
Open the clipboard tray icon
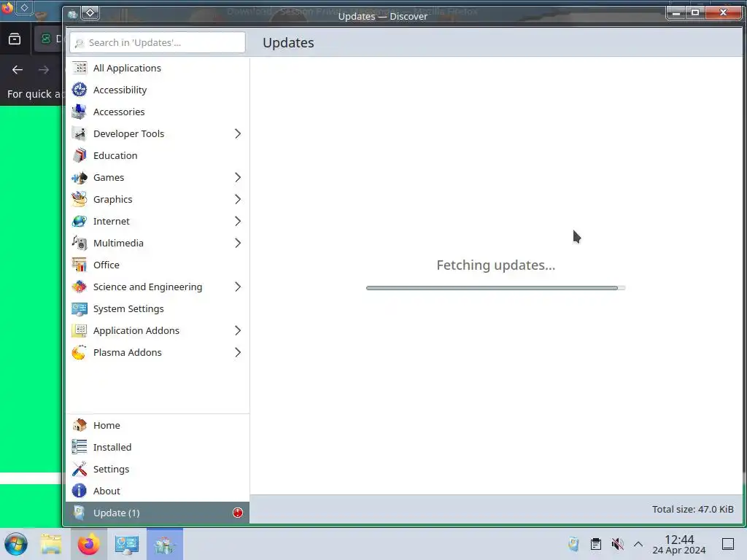pos(595,544)
